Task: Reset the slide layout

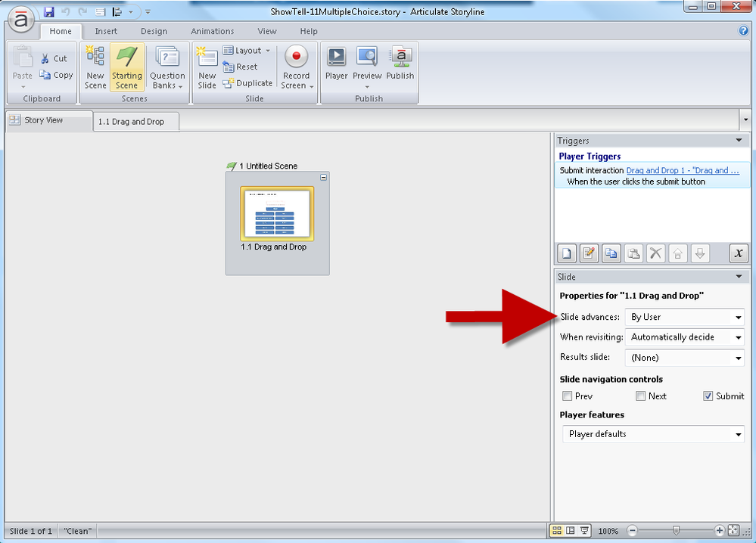Action: (x=240, y=67)
